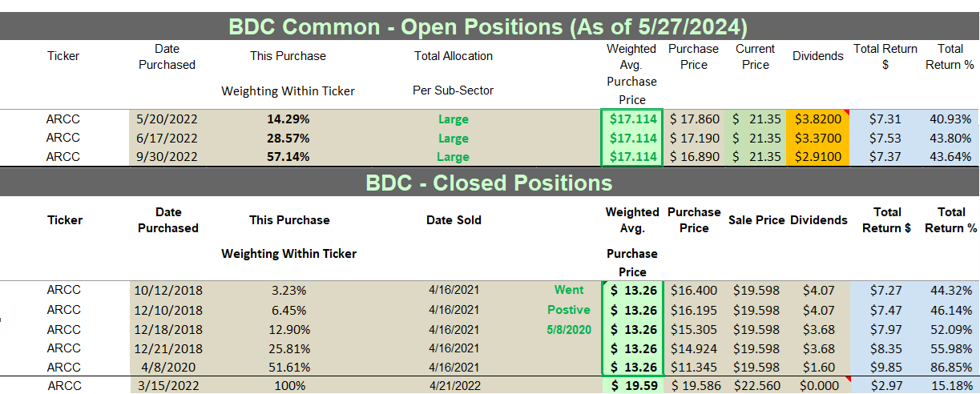Select the 10/12/2018 date purchased cell
The width and height of the screenshot is (980, 394).
pos(167,291)
